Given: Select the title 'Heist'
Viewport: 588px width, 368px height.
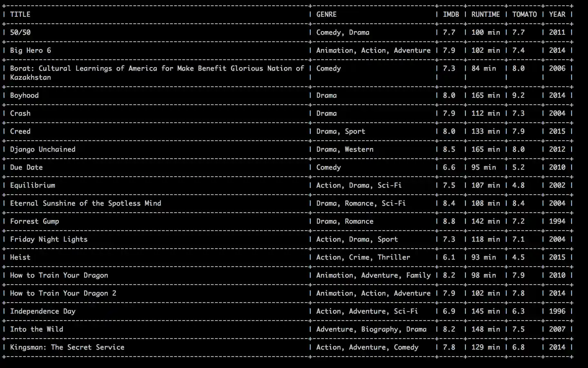Looking at the screenshot, I should pyautogui.click(x=20, y=257).
